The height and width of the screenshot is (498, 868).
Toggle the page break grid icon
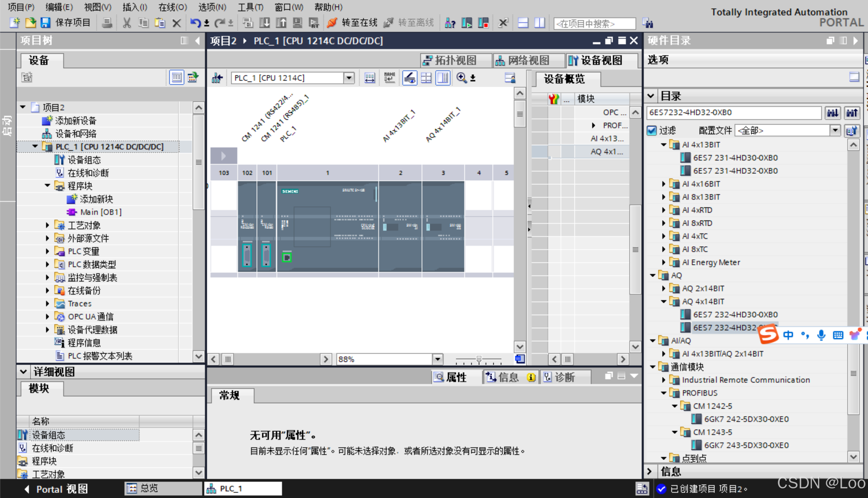point(426,78)
